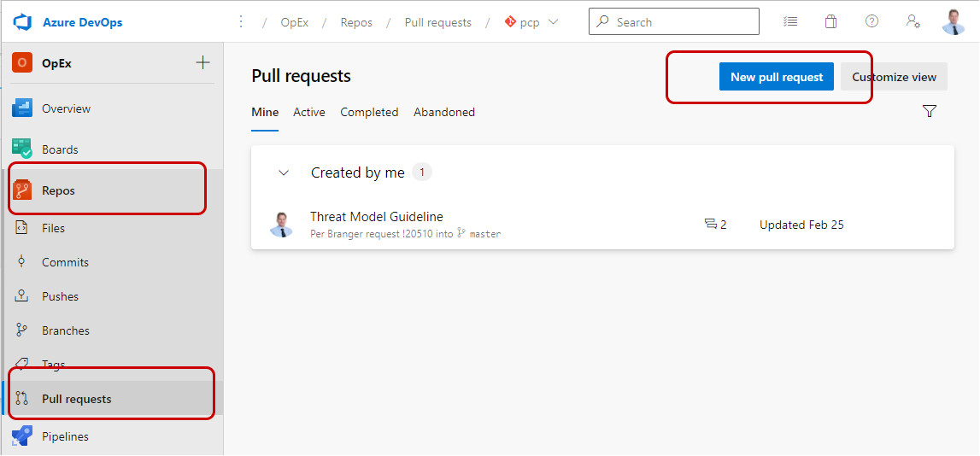This screenshot has height=456, width=980.
Task: Switch to the Active tab
Action: pos(308,113)
